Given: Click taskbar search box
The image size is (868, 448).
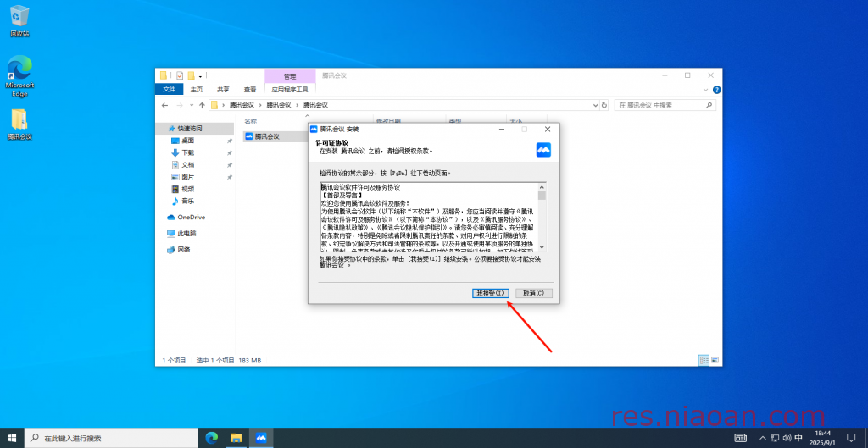Looking at the screenshot, I should pyautogui.click(x=112, y=438).
